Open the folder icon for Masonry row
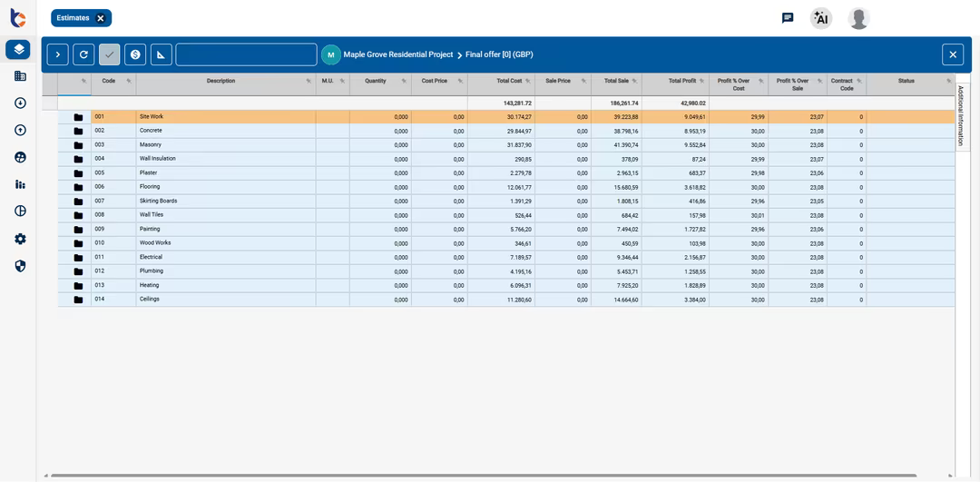This screenshot has height=482, width=980. point(78,145)
